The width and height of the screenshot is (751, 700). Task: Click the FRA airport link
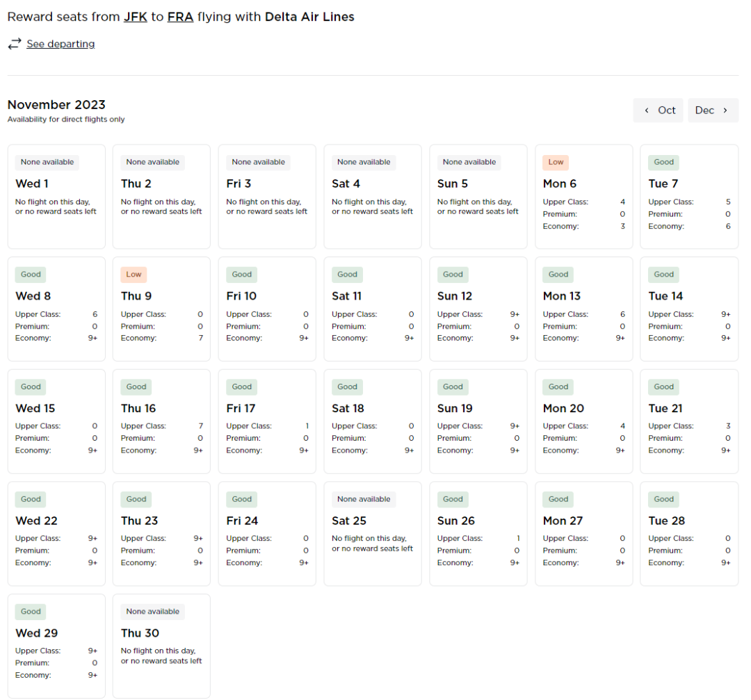click(x=179, y=17)
